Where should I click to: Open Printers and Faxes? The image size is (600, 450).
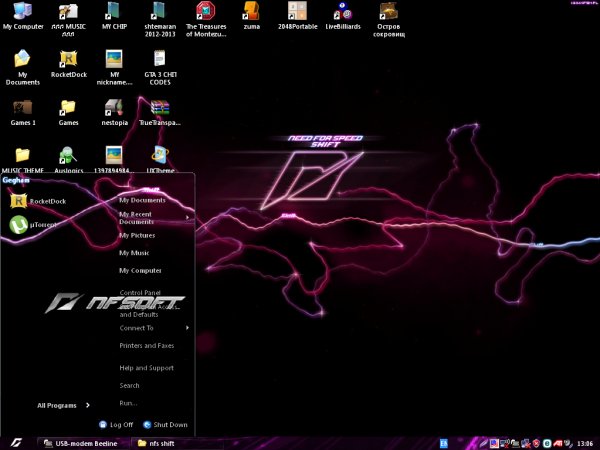(147, 346)
